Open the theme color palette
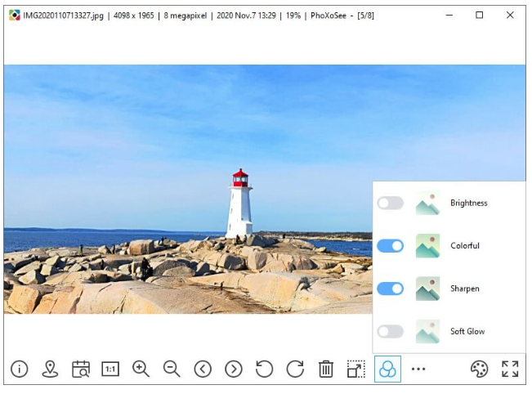The width and height of the screenshot is (532, 394). (480, 369)
